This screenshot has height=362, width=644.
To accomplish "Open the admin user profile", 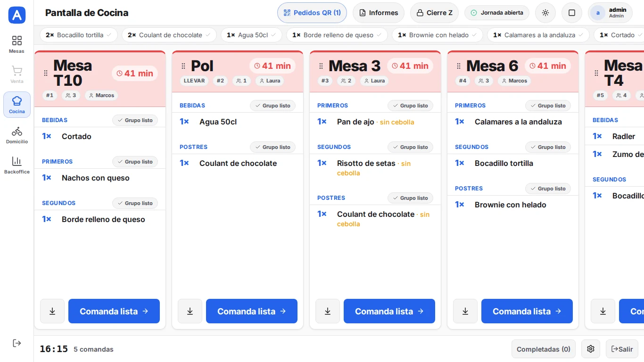I will pyautogui.click(x=610, y=13).
